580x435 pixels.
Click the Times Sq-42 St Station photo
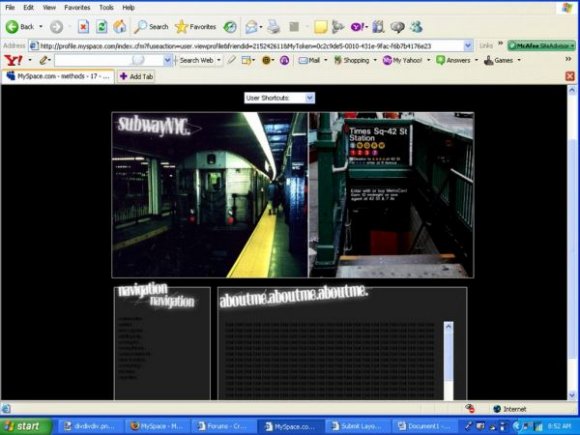[x=391, y=195]
